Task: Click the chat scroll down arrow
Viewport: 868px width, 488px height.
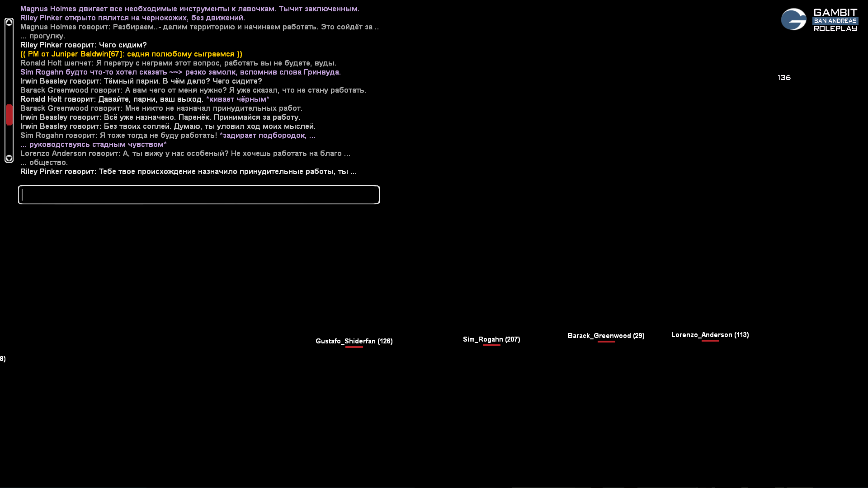Action: (x=9, y=158)
